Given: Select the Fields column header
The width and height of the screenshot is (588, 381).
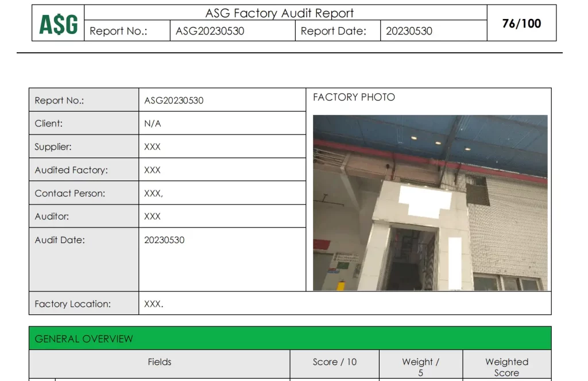Looking at the screenshot, I should point(160,363).
